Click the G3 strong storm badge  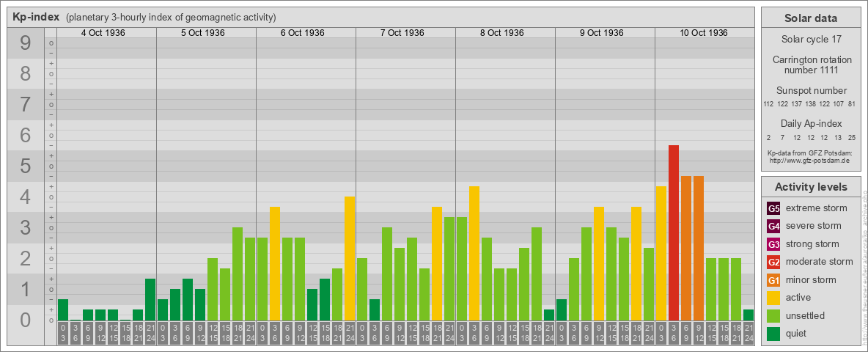[773, 244]
